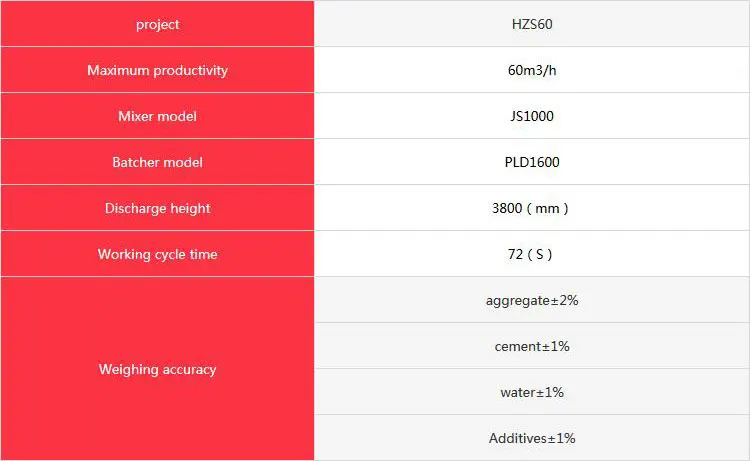Select the cement±1% cell
Screen dimensions: 750x461
pyautogui.click(x=531, y=346)
